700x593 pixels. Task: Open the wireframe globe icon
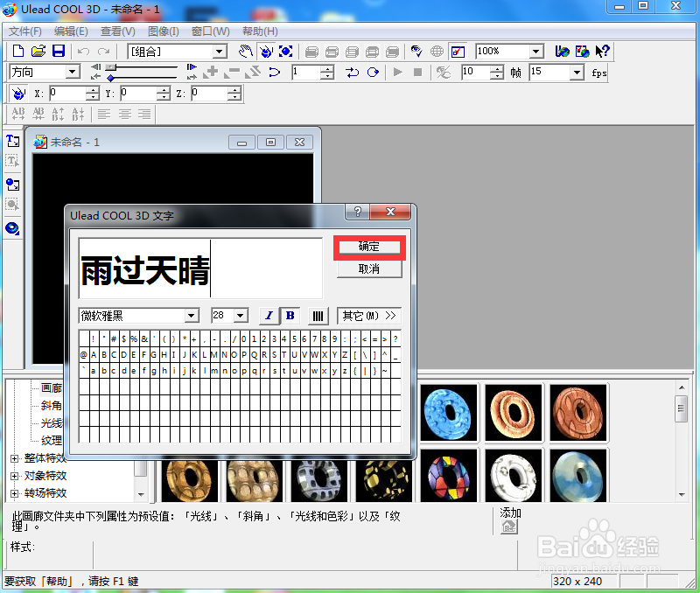437,52
